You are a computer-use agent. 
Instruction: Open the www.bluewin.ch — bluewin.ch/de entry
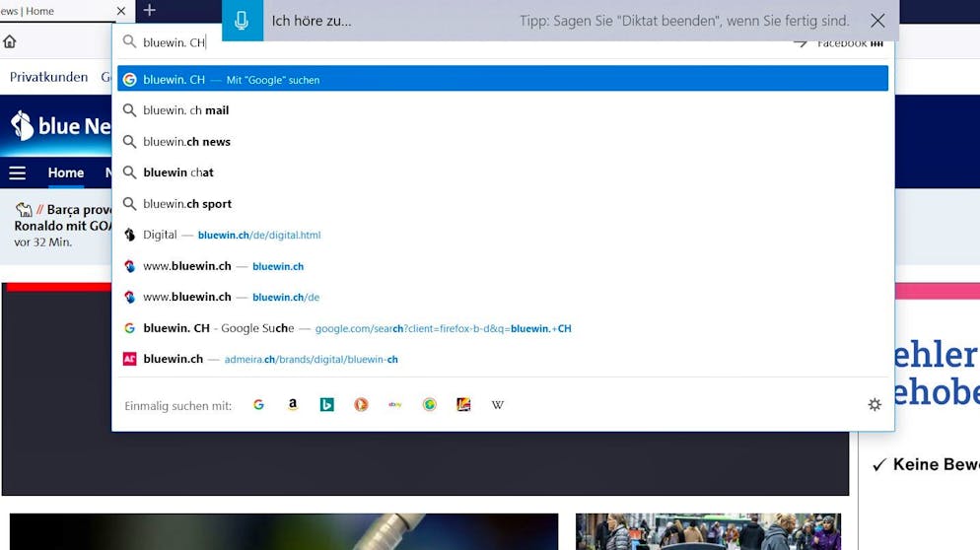[503, 297]
